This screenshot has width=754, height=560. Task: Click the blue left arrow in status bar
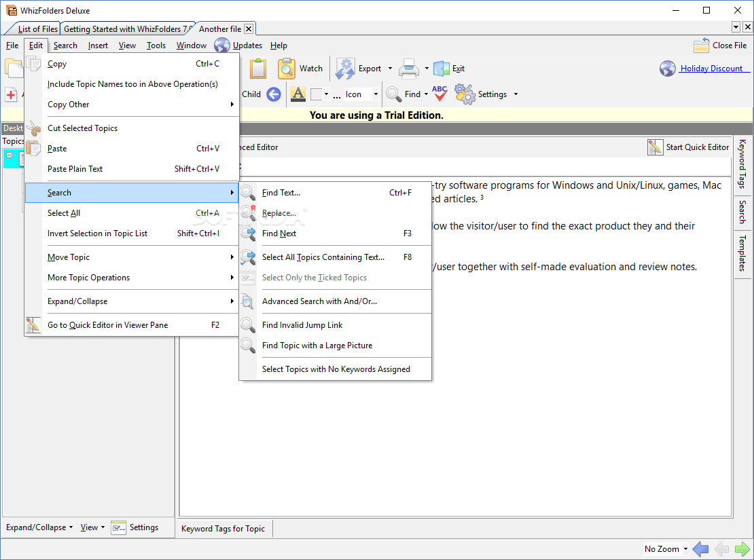tap(700, 548)
